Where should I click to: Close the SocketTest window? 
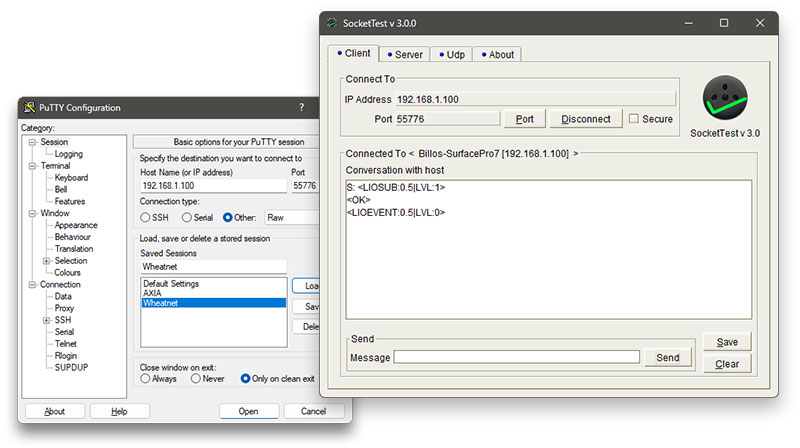[x=760, y=23]
